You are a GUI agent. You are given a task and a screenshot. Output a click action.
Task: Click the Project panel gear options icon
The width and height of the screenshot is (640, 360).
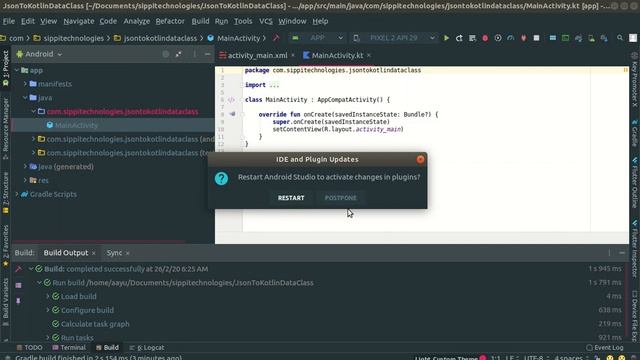(x=194, y=54)
